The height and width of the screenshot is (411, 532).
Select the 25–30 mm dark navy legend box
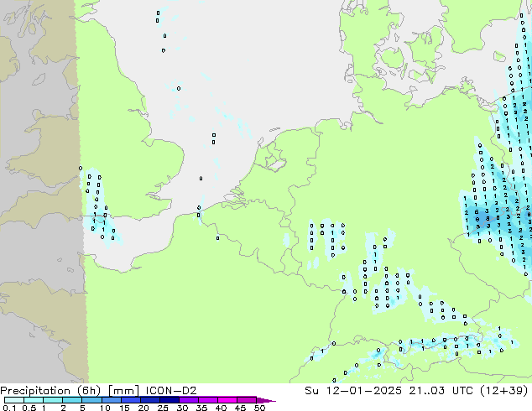coord(169,400)
